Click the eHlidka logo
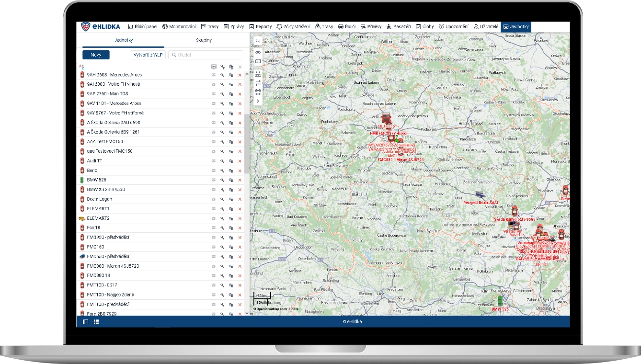The image size is (641, 364). [100, 27]
